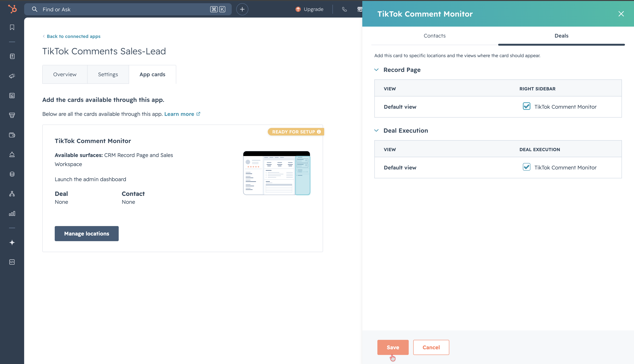
Task: Open the Content icon in the sidebar
Action: point(12,95)
